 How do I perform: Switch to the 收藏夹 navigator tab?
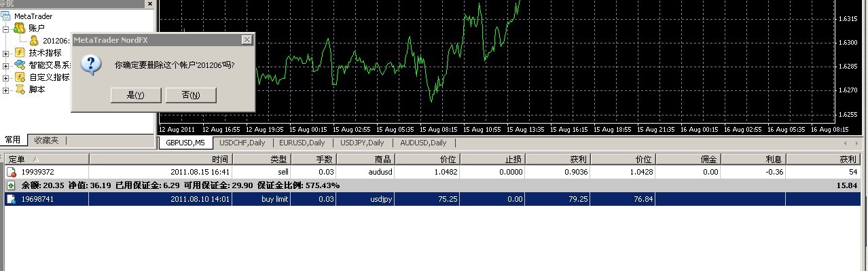click(47, 141)
